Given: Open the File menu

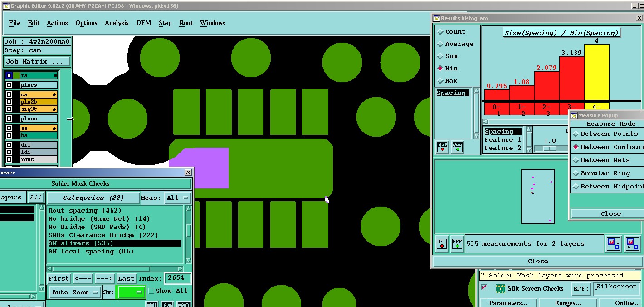Looking at the screenshot, I should (15, 23).
